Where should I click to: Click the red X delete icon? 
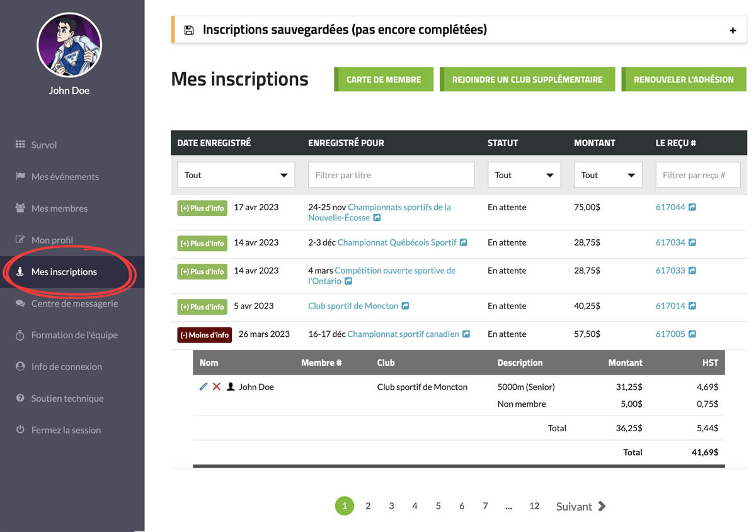pyautogui.click(x=216, y=387)
